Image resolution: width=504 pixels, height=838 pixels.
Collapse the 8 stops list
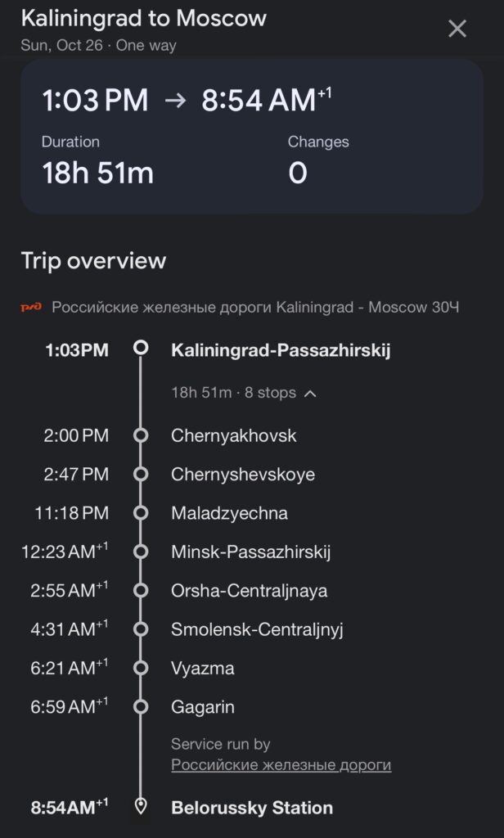(x=311, y=393)
